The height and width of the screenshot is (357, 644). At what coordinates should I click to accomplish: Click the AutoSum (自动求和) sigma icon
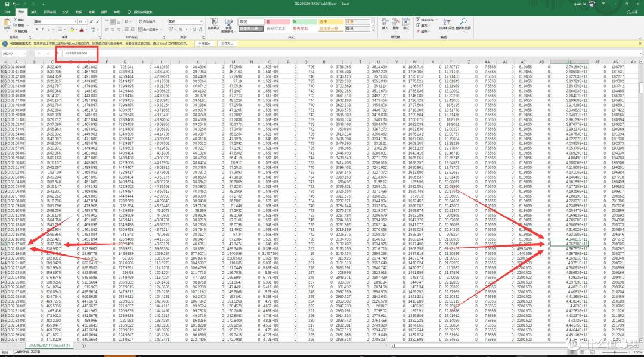click(418, 20)
